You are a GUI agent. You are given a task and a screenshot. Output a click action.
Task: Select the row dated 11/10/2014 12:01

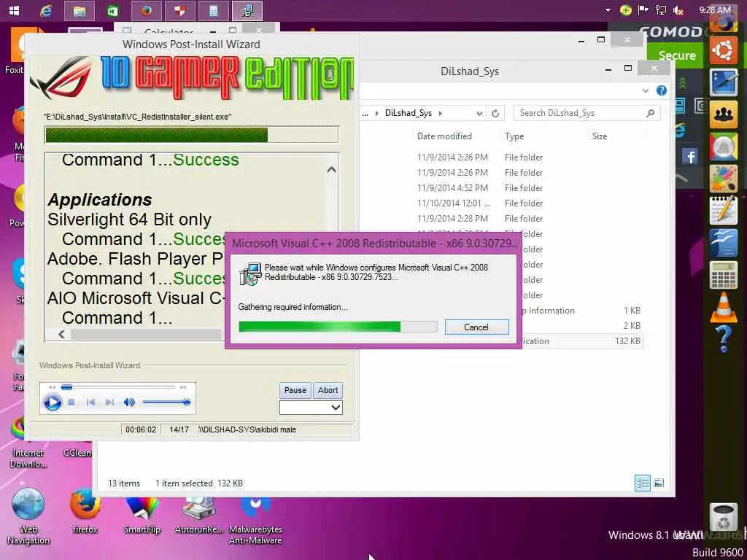tap(500, 203)
